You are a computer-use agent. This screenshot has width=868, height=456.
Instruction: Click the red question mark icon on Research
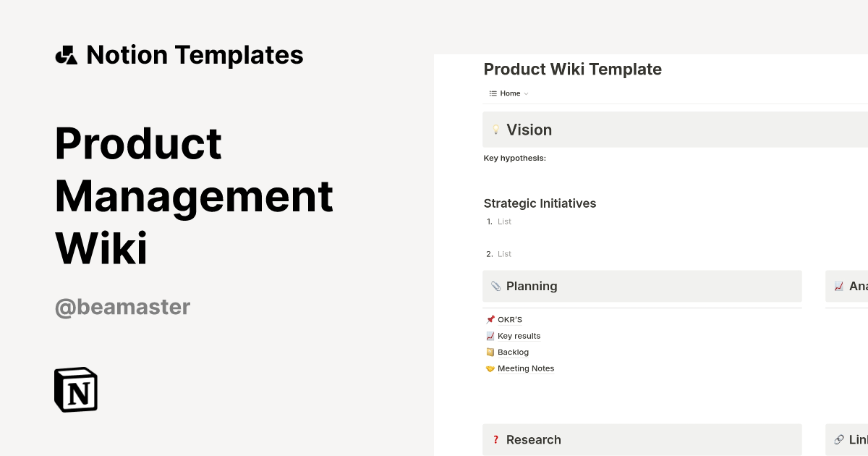click(495, 439)
